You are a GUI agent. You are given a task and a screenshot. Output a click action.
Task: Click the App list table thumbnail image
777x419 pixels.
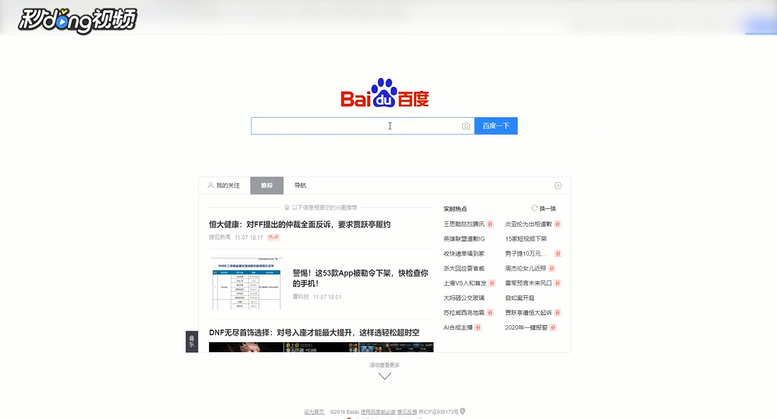[x=246, y=283]
